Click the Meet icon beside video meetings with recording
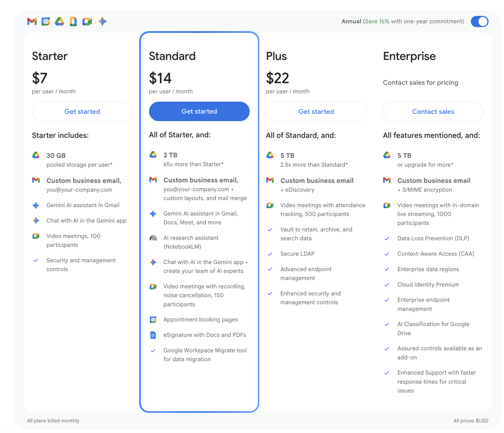 [153, 286]
